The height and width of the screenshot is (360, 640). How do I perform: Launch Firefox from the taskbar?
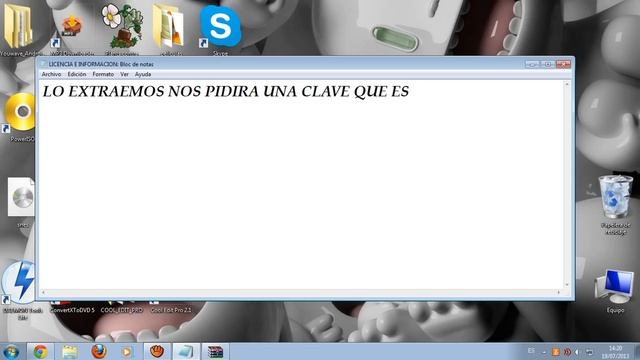tap(98, 351)
